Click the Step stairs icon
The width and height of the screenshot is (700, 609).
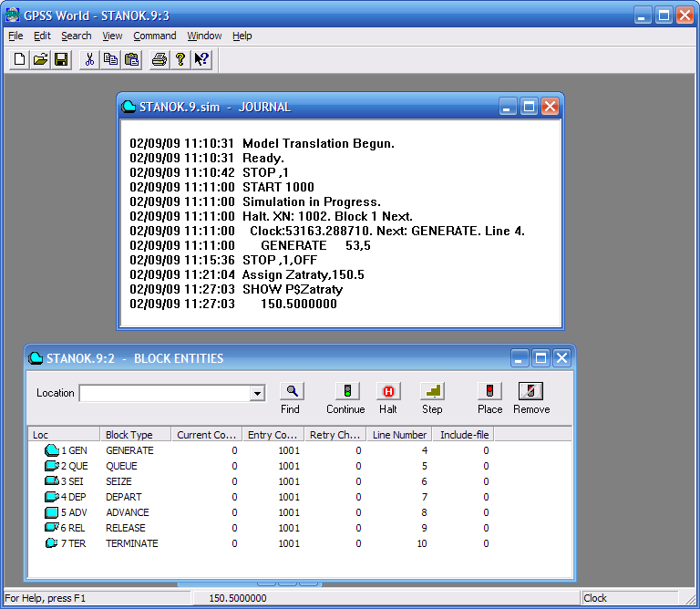pyautogui.click(x=432, y=391)
